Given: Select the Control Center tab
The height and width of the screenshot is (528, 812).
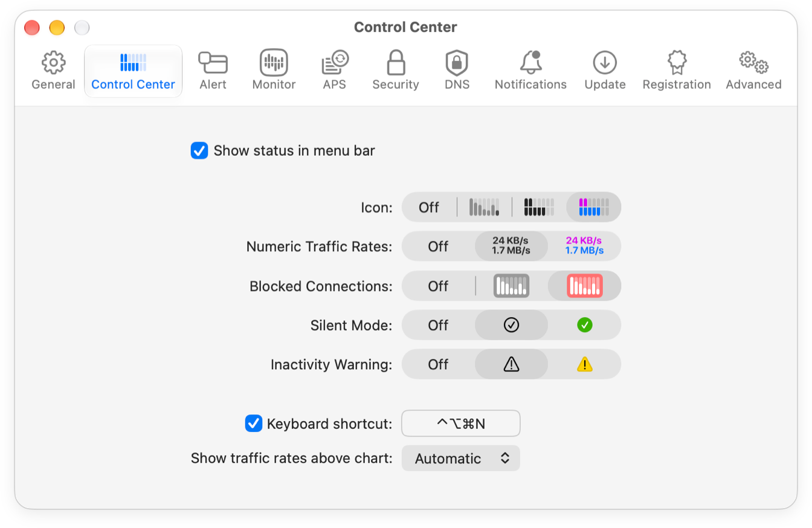Looking at the screenshot, I should (x=133, y=71).
